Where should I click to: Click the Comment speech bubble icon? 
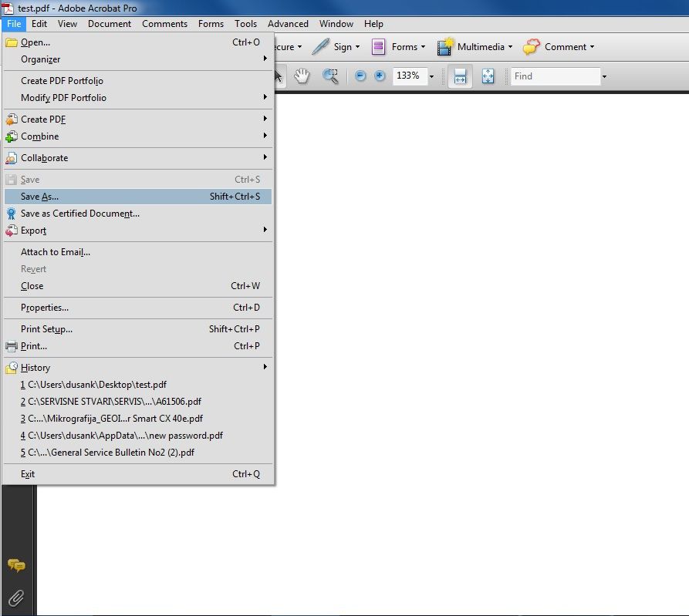532,46
